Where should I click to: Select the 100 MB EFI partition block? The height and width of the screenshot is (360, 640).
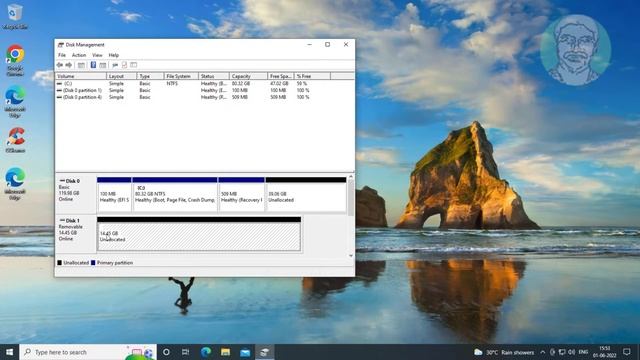pyautogui.click(x=114, y=195)
